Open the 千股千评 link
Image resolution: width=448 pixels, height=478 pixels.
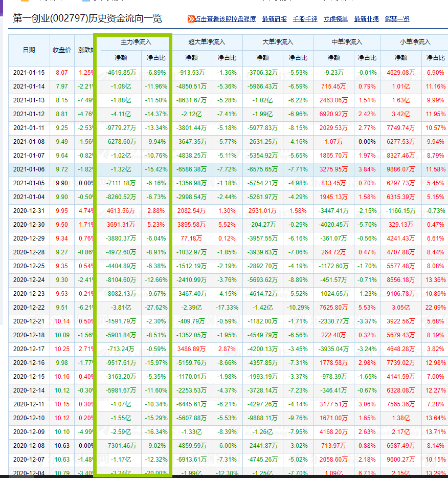305,19
